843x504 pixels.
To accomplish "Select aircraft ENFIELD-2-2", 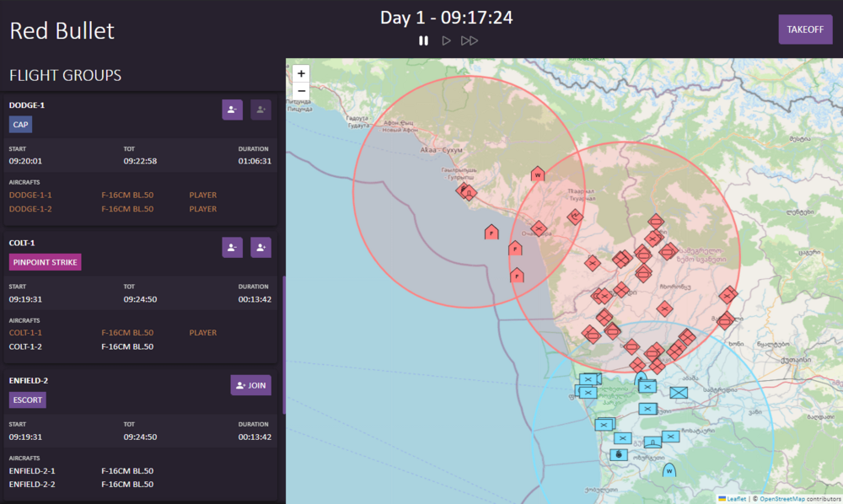I will 32,484.
